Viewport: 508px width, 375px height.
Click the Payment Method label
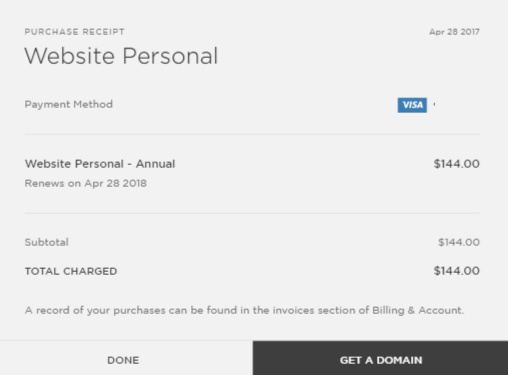pyautogui.click(x=69, y=104)
